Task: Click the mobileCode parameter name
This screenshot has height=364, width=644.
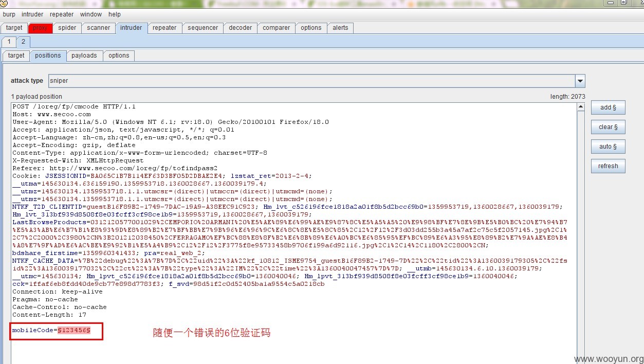Action: (33, 330)
